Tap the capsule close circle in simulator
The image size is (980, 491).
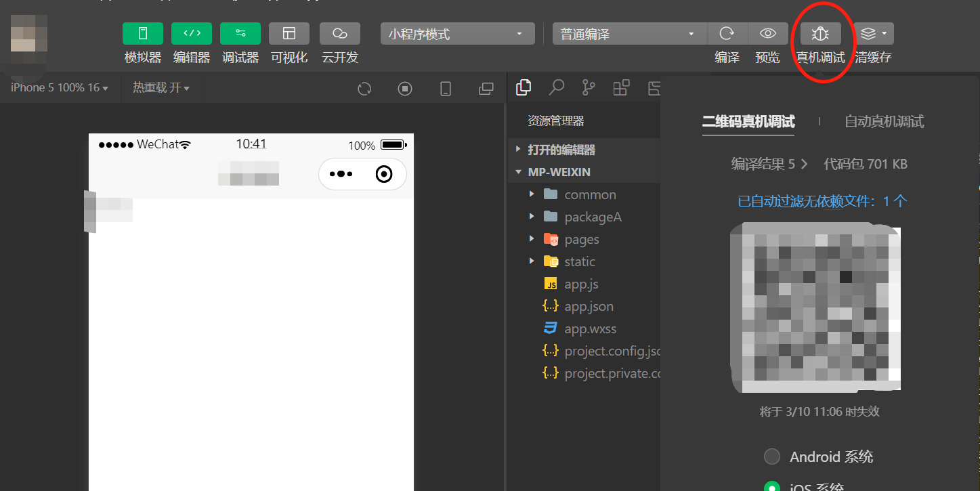[x=384, y=174]
